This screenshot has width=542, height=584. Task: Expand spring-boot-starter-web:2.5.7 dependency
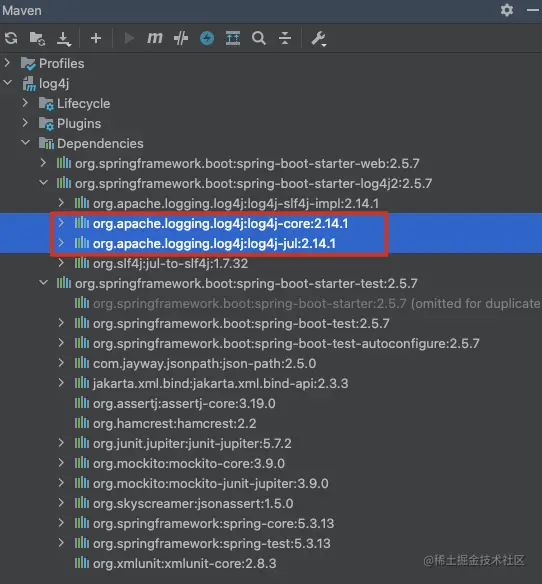[x=43, y=163]
